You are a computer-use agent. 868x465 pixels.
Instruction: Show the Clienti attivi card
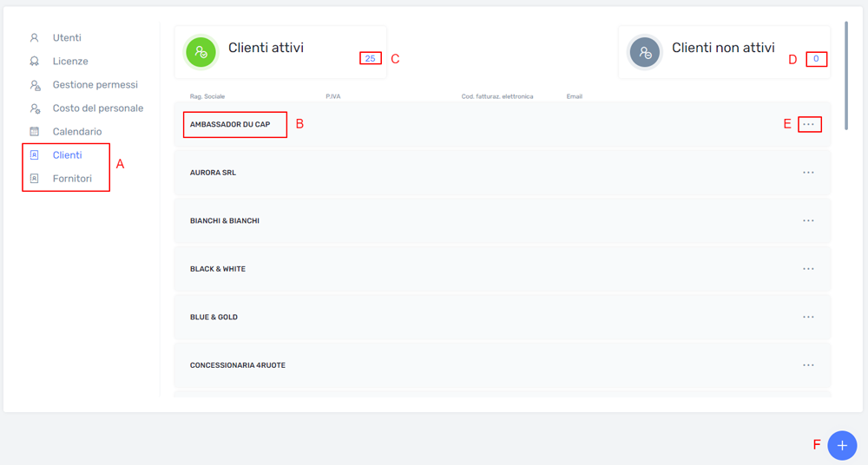coord(280,52)
